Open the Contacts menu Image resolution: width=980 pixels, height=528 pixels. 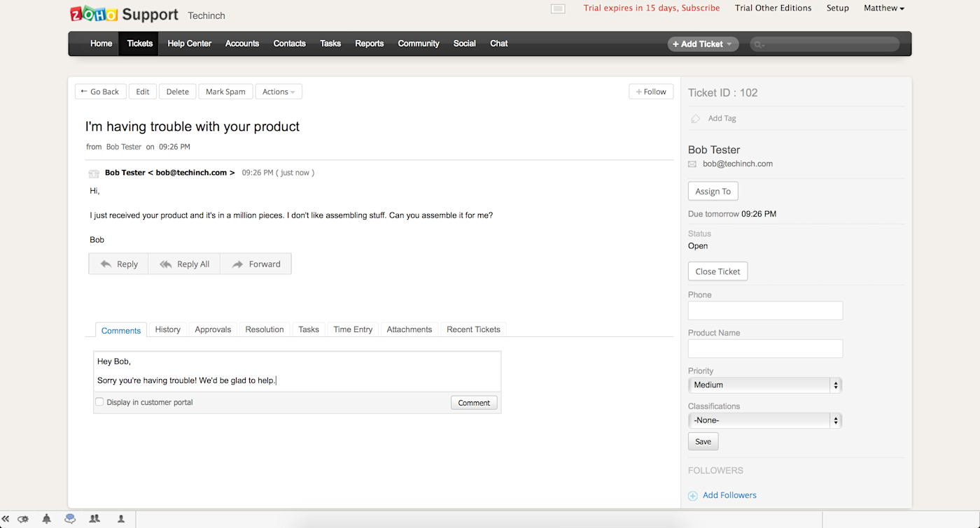coord(290,43)
